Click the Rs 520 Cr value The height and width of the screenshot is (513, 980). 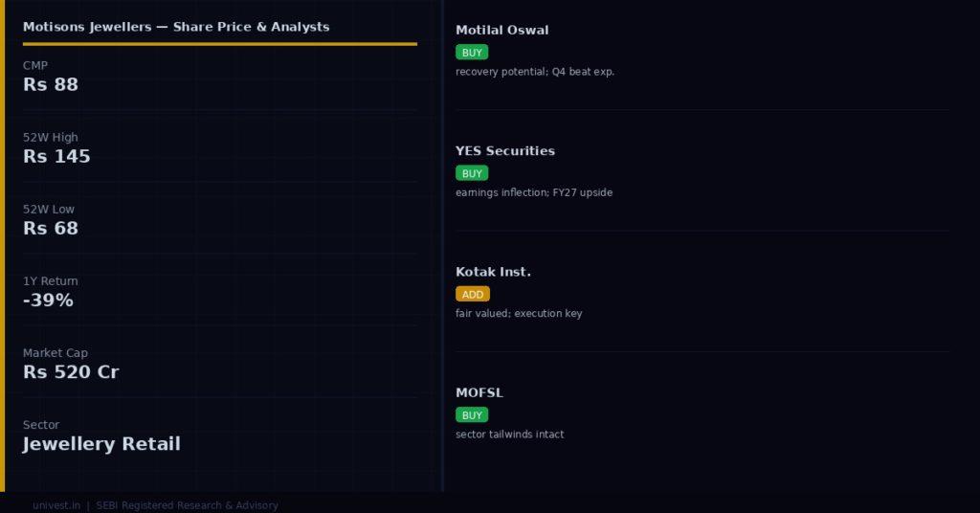click(x=71, y=371)
